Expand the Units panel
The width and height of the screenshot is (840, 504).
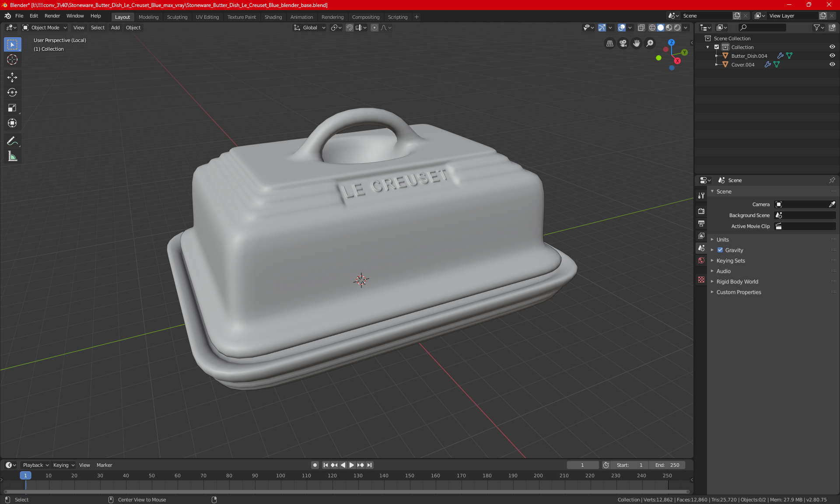722,239
